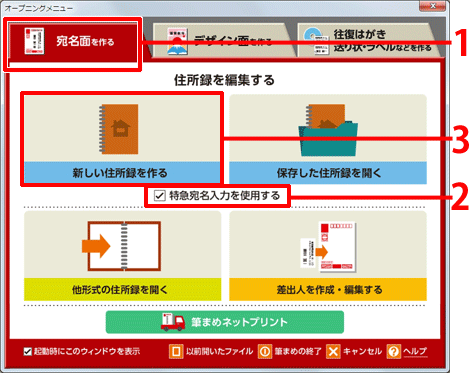Click the 保存した住所録を開く label
The height and width of the screenshot is (373, 470).
(329, 173)
